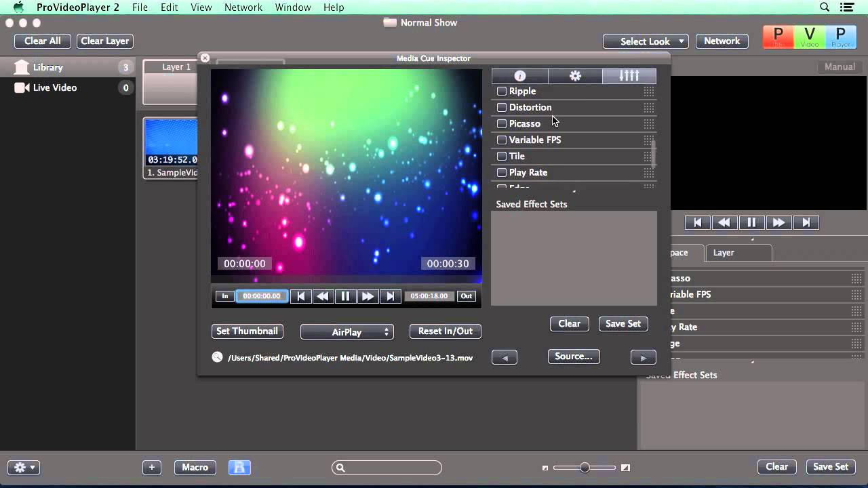Enable the Tile effect checkbox

pos(502,156)
